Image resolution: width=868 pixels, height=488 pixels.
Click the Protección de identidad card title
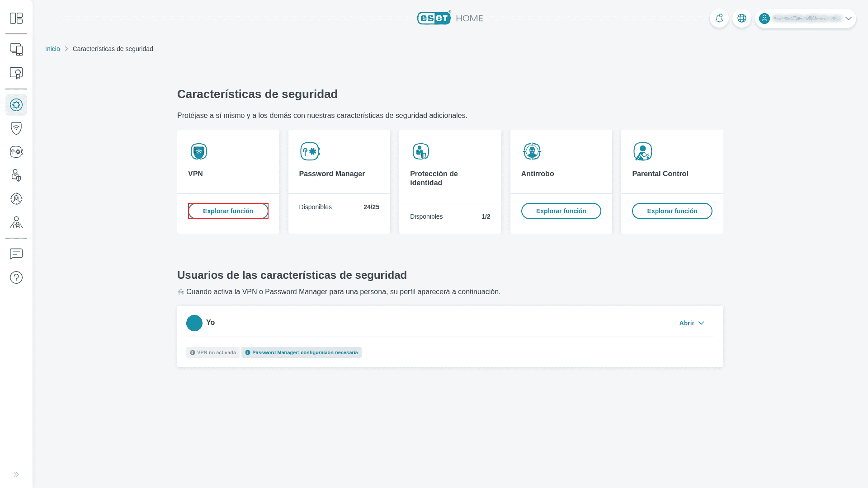[434, 178]
